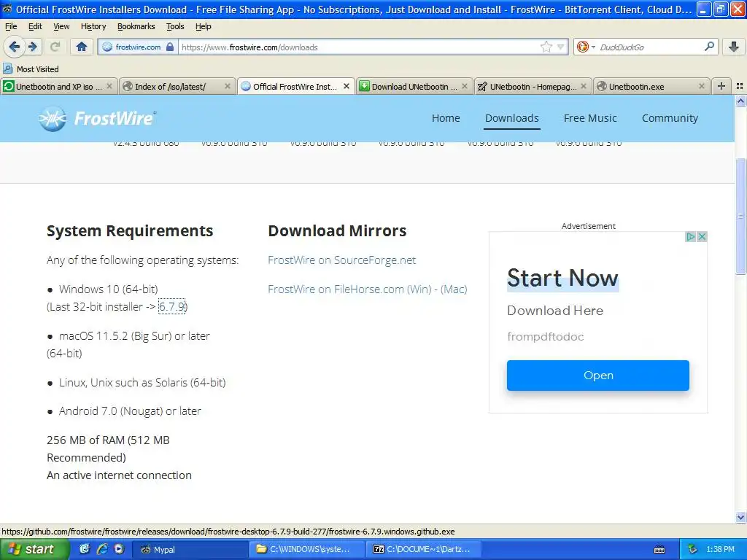Viewport: 747px width, 560px height.
Task: Close the Download UNetbootin tab
Action: [465, 86]
